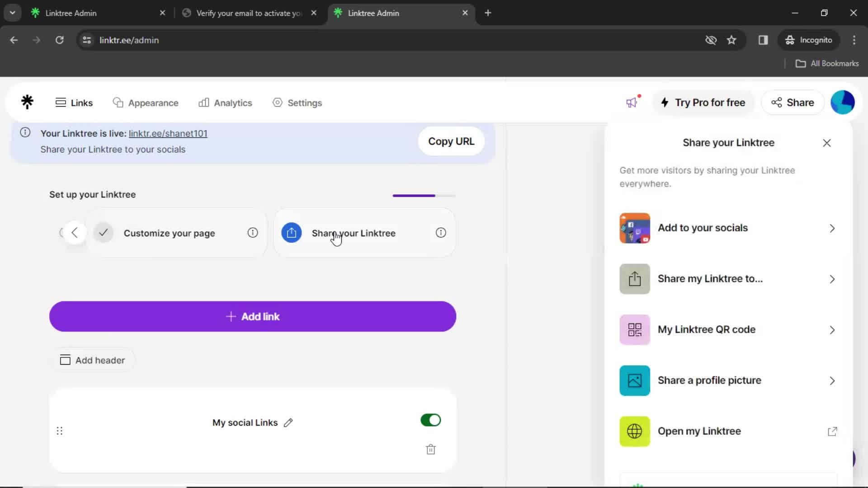Click the Add header button
The height and width of the screenshot is (488, 868).
coord(93,360)
